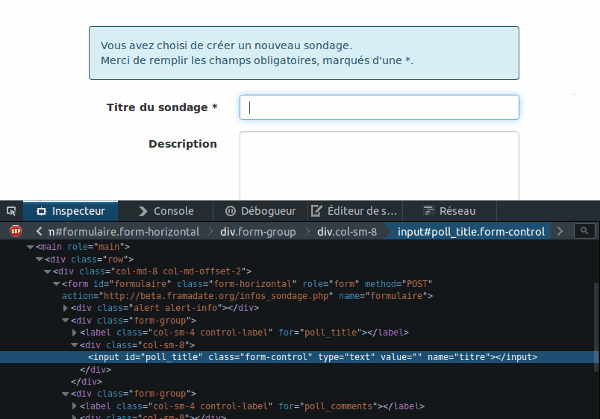600x419 pixels.
Task: Switch to the Réseau tab
Action: click(x=450, y=211)
